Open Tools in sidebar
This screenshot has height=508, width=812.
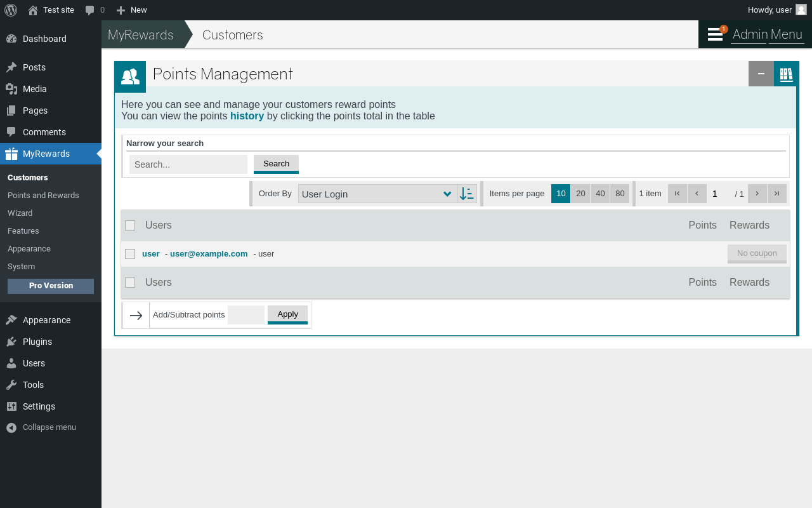click(51, 385)
